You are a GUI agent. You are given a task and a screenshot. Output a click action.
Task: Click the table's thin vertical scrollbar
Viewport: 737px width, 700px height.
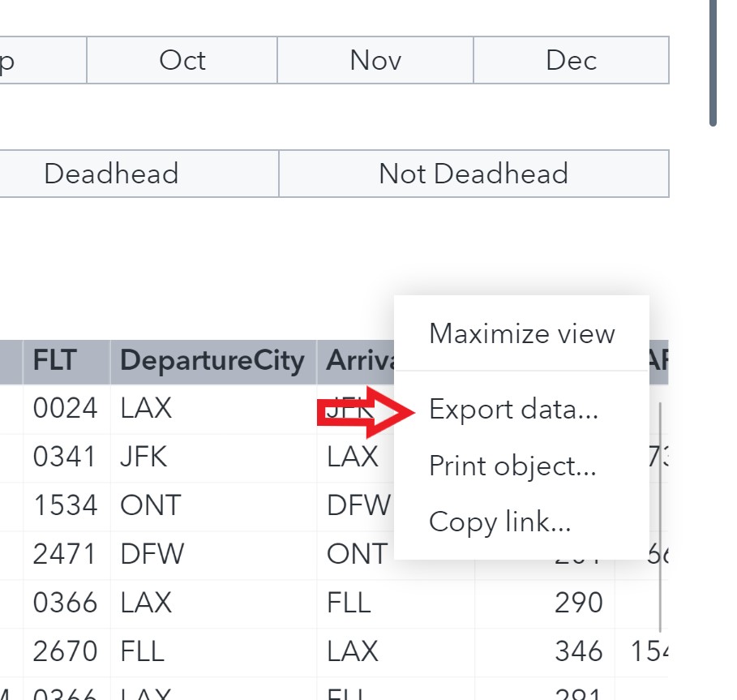click(660, 519)
